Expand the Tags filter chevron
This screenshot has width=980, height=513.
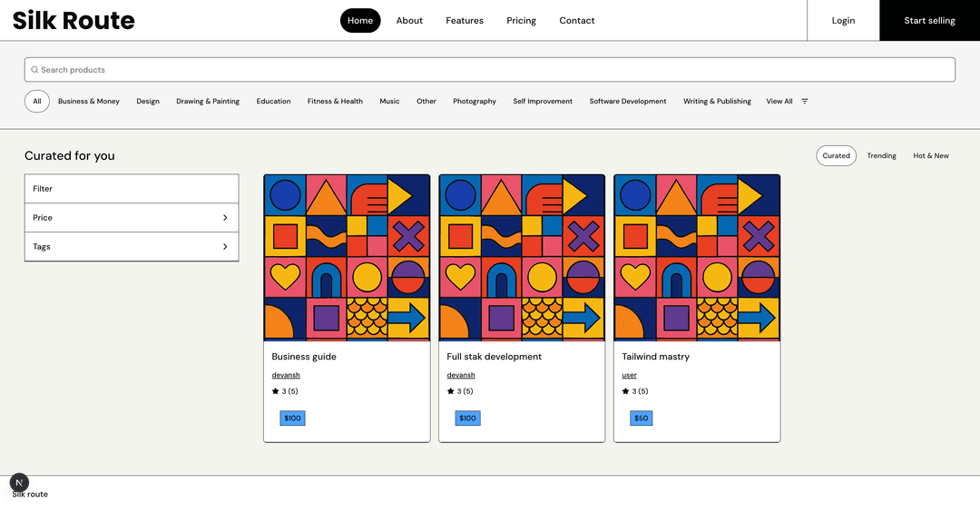click(225, 247)
